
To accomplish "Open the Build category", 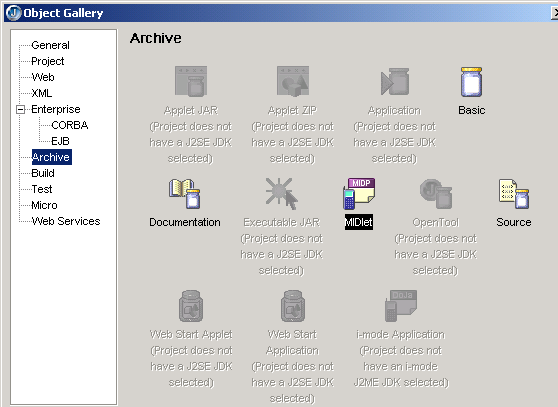I will click(43, 173).
